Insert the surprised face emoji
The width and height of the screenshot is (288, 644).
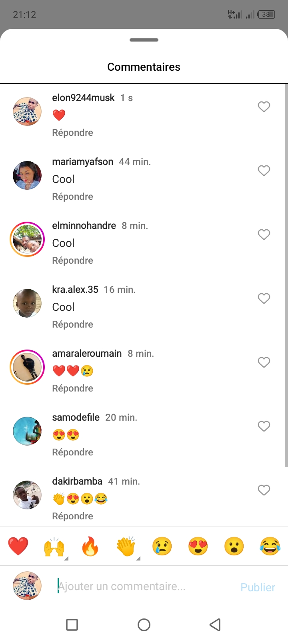(x=234, y=547)
